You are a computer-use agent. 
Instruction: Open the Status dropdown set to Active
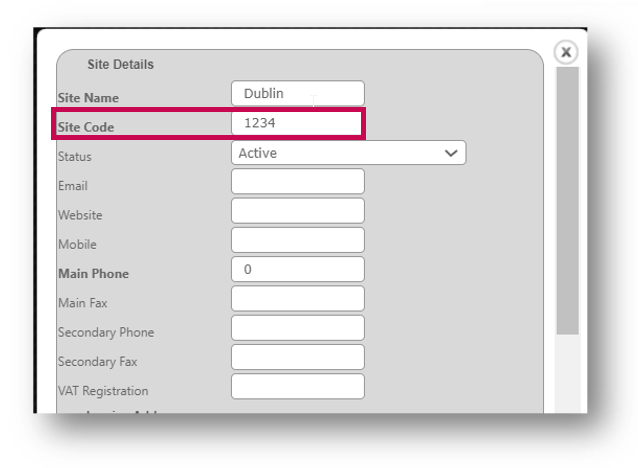[349, 153]
